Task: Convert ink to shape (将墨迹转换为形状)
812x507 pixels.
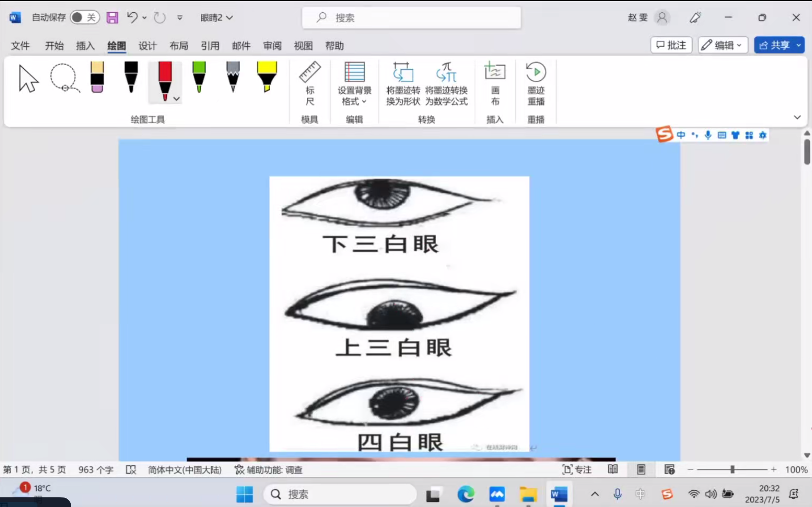Action: tap(403, 84)
